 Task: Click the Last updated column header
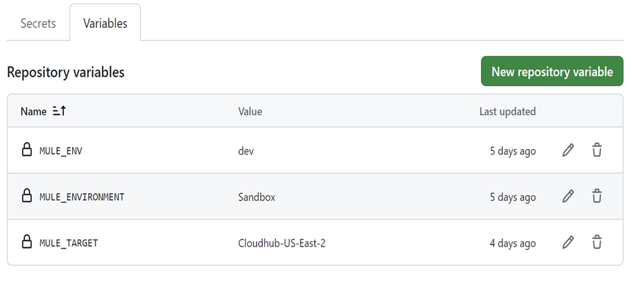click(x=507, y=111)
